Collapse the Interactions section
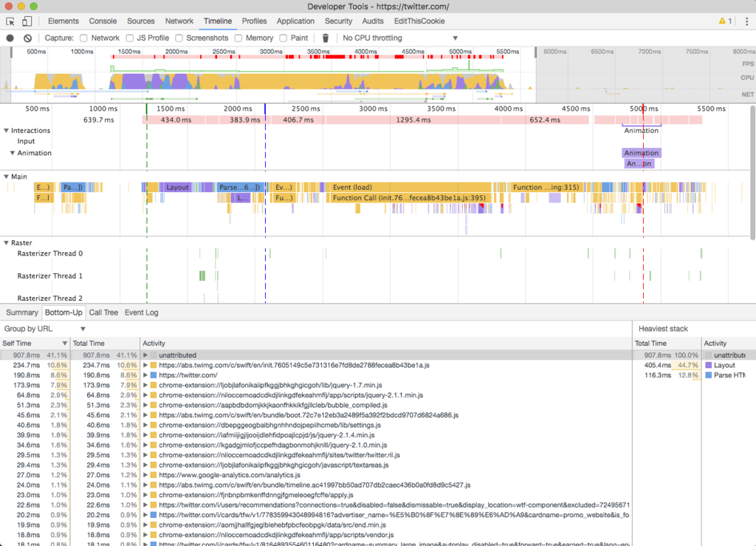 coord(6,131)
